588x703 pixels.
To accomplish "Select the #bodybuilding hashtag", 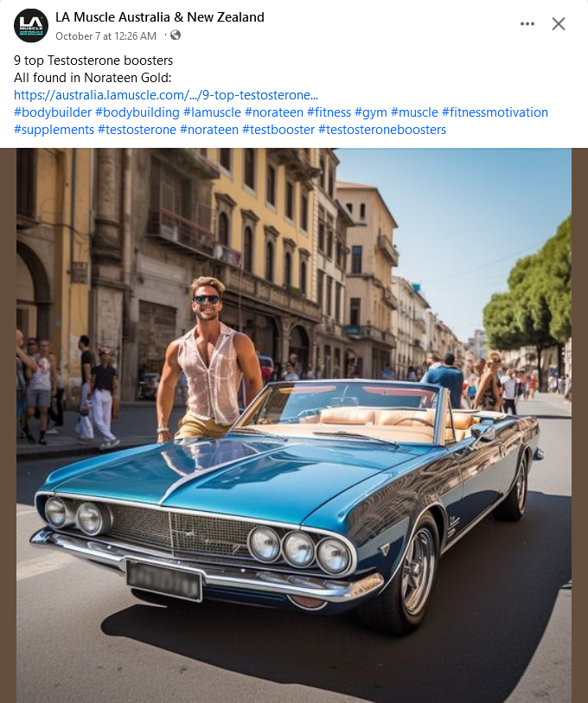I will click(x=137, y=112).
